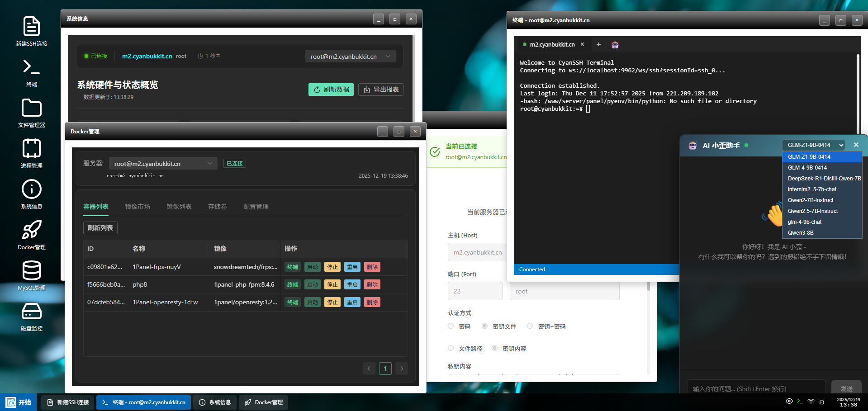Open 服务器 dropdown in Docker管理 window

pos(163,164)
